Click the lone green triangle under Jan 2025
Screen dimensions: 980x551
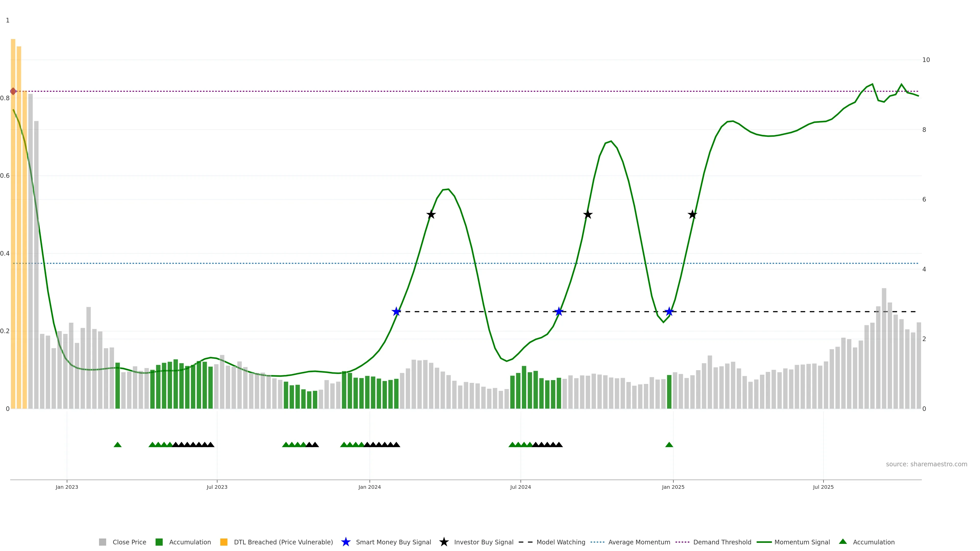coord(669,445)
